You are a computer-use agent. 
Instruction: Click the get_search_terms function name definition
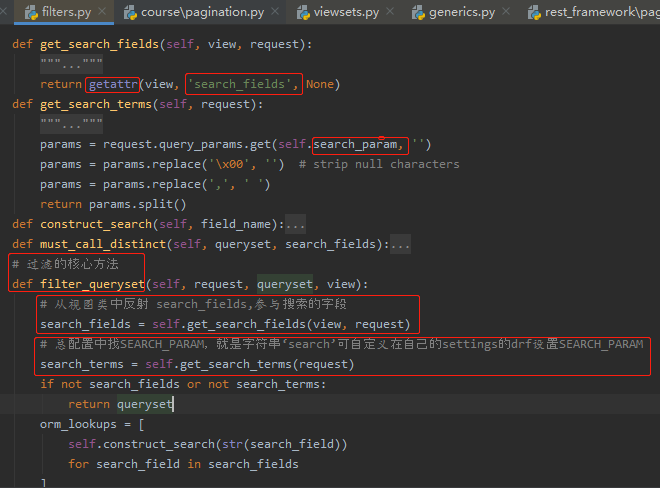click(x=96, y=104)
